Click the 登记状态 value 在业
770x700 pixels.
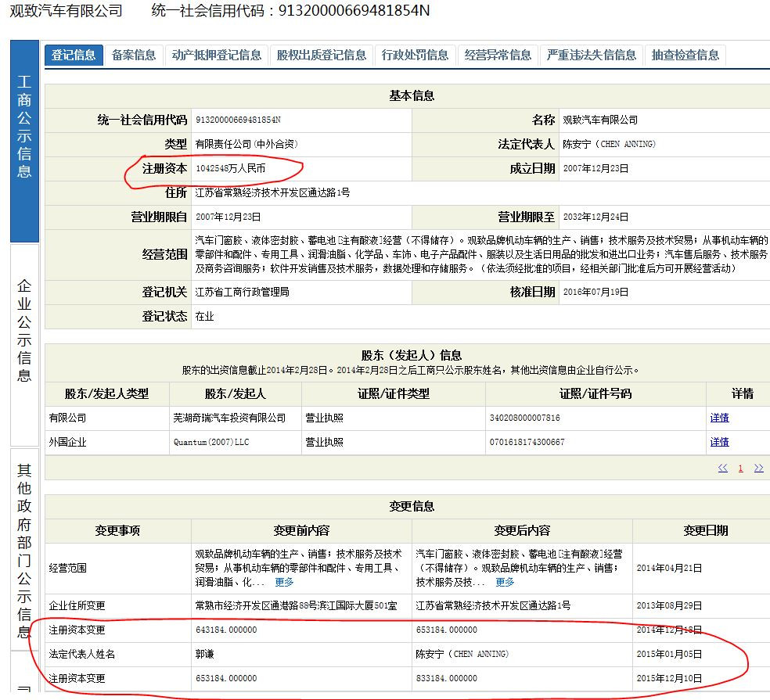[x=205, y=316]
